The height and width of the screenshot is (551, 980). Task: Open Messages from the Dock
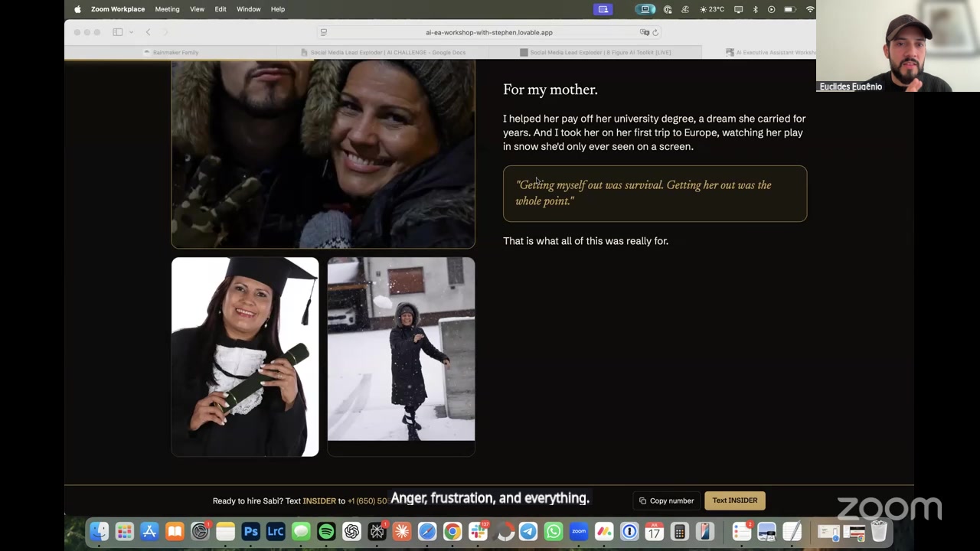(x=301, y=531)
